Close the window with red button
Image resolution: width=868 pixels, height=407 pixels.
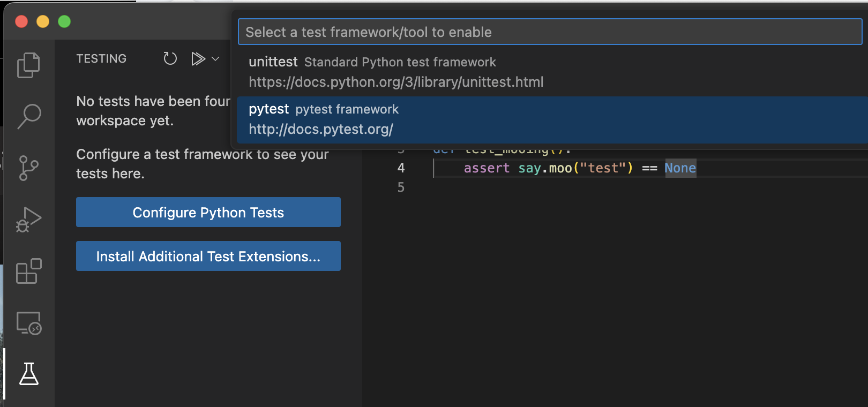click(21, 21)
